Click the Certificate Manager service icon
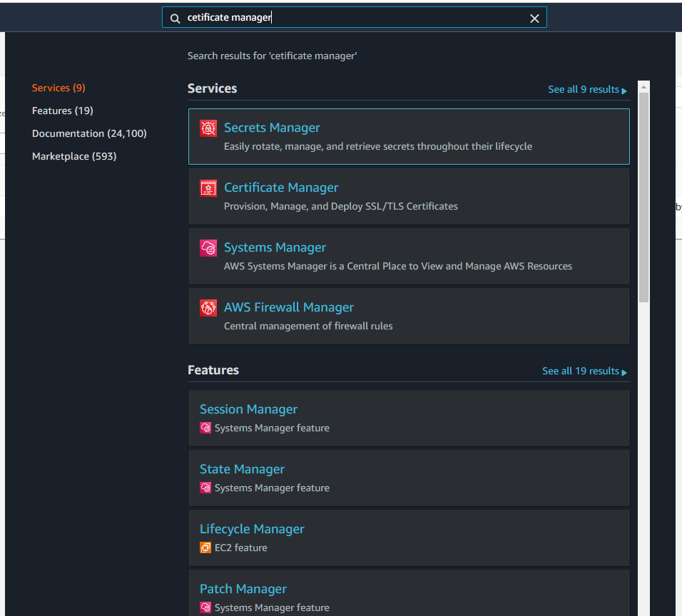The height and width of the screenshot is (616, 682). tap(208, 188)
